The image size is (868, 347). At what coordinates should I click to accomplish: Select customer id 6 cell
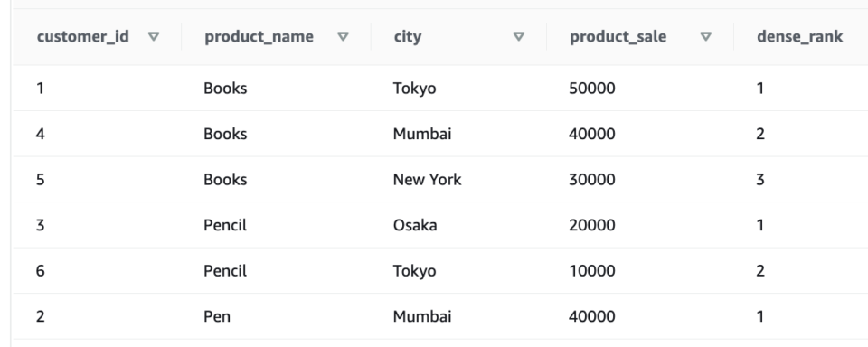pos(41,270)
